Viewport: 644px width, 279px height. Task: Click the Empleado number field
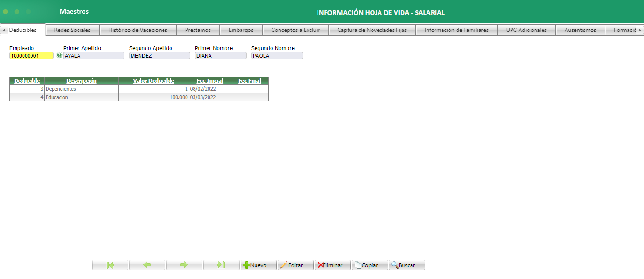(31, 55)
